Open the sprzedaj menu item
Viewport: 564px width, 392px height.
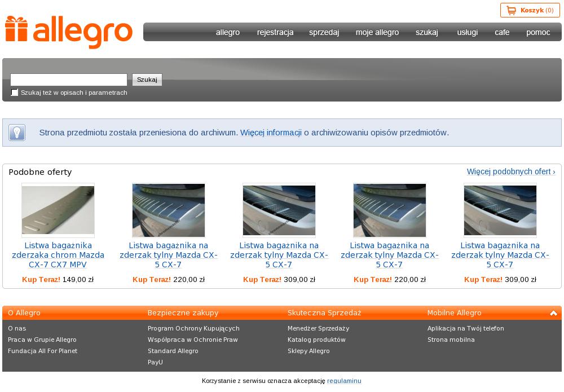click(x=324, y=32)
